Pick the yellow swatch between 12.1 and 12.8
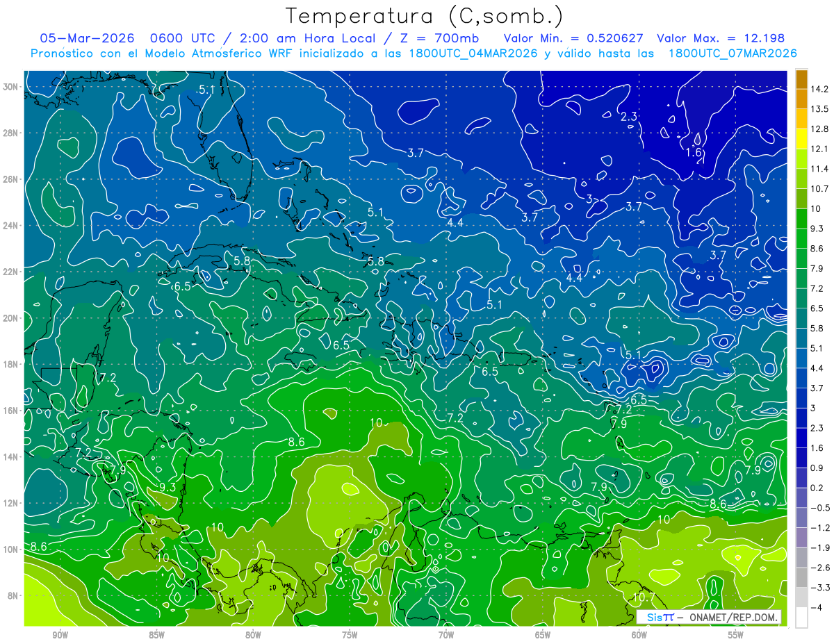Image resolution: width=834 pixels, height=644 pixels. (x=801, y=139)
